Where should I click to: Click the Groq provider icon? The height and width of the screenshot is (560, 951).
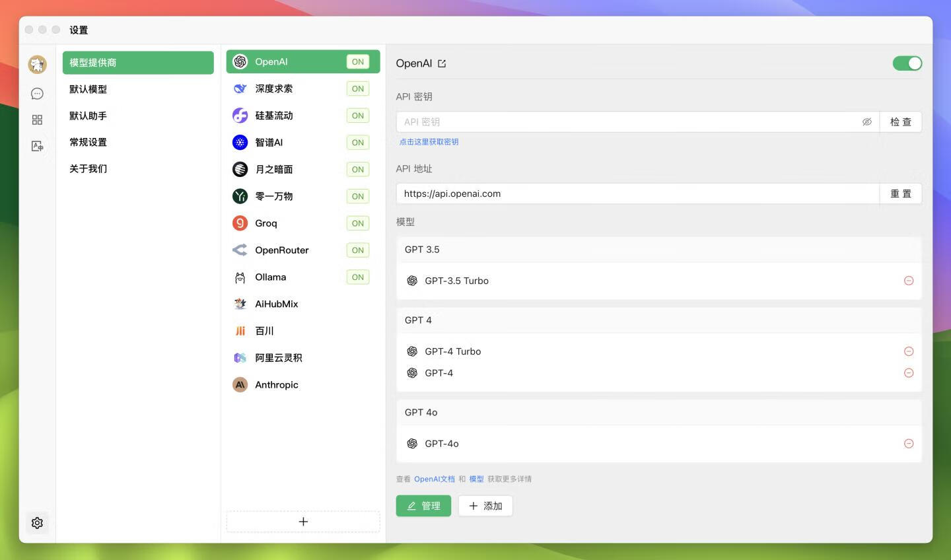pyautogui.click(x=240, y=223)
